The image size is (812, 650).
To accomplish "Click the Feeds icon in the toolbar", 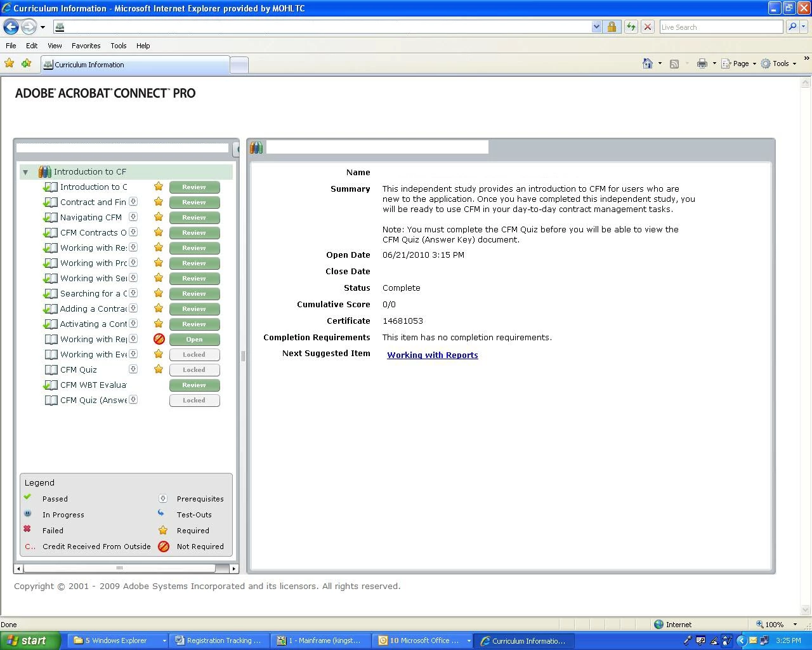I will [x=674, y=63].
